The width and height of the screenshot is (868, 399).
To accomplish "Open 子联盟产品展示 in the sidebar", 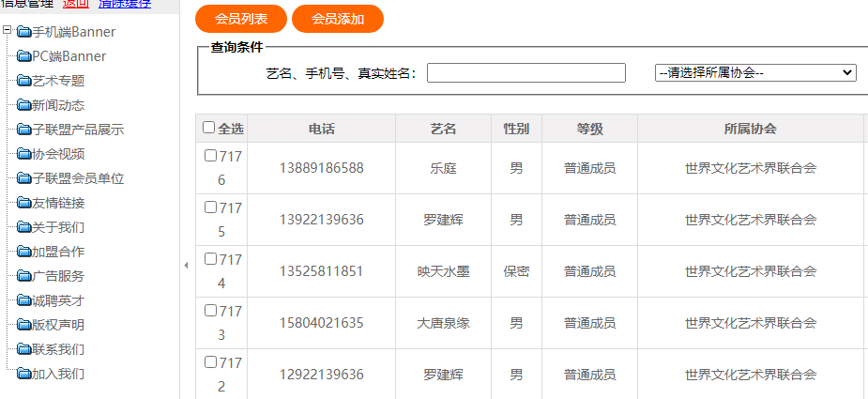I will pyautogui.click(x=78, y=130).
